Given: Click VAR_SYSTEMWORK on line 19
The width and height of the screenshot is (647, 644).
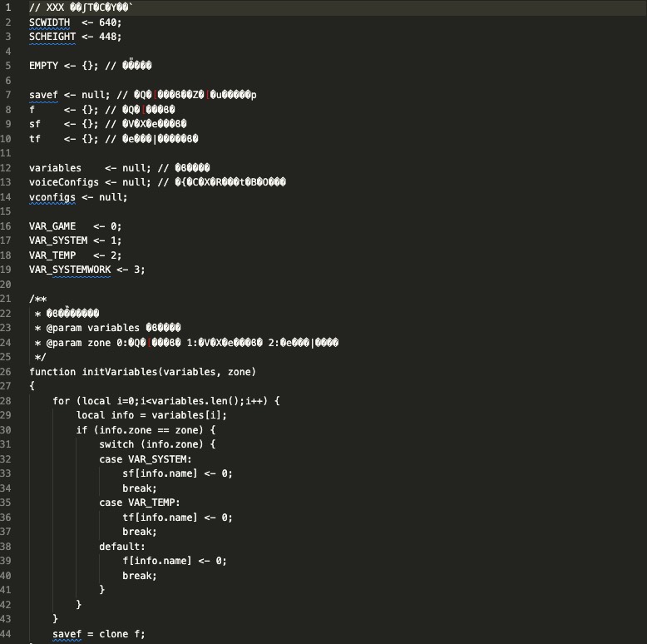Looking at the screenshot, I should pos(69,270).
